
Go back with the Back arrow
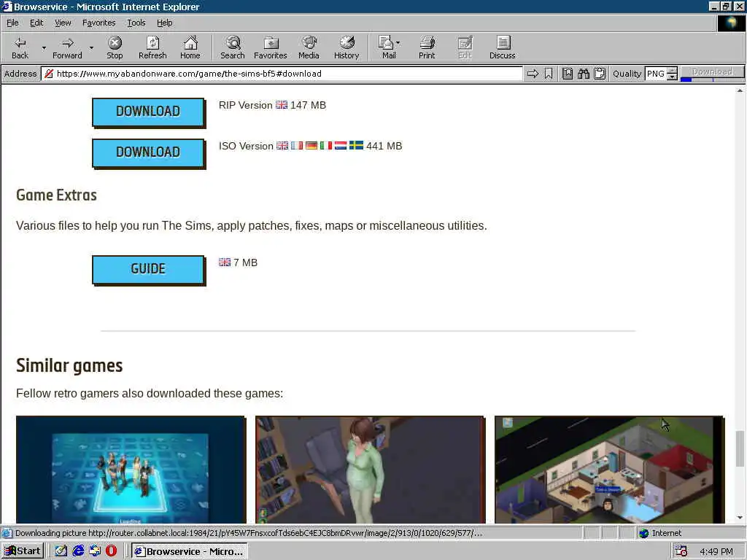(x=20, y=47)
